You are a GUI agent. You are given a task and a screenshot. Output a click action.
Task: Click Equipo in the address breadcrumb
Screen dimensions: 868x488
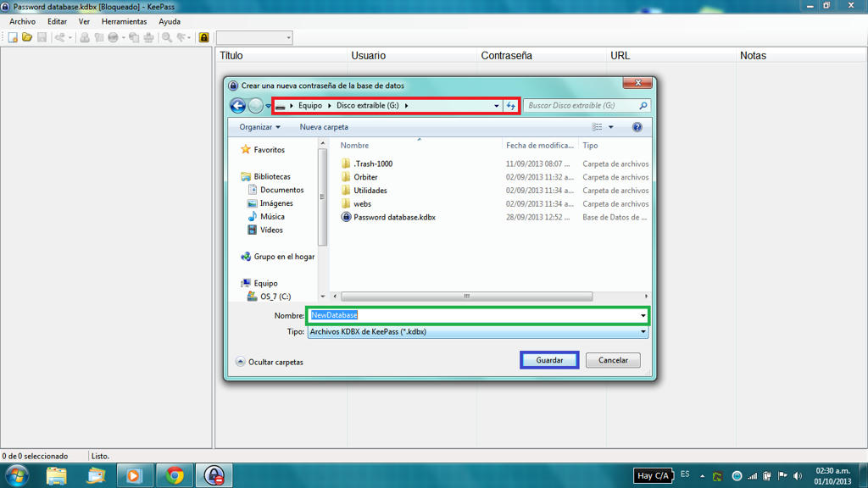(x=310, y=105)
